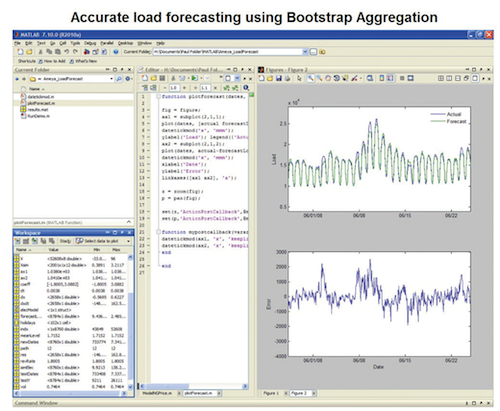
Task: Switch to the Figure 1 tab
Action: (x=271, y=393)
